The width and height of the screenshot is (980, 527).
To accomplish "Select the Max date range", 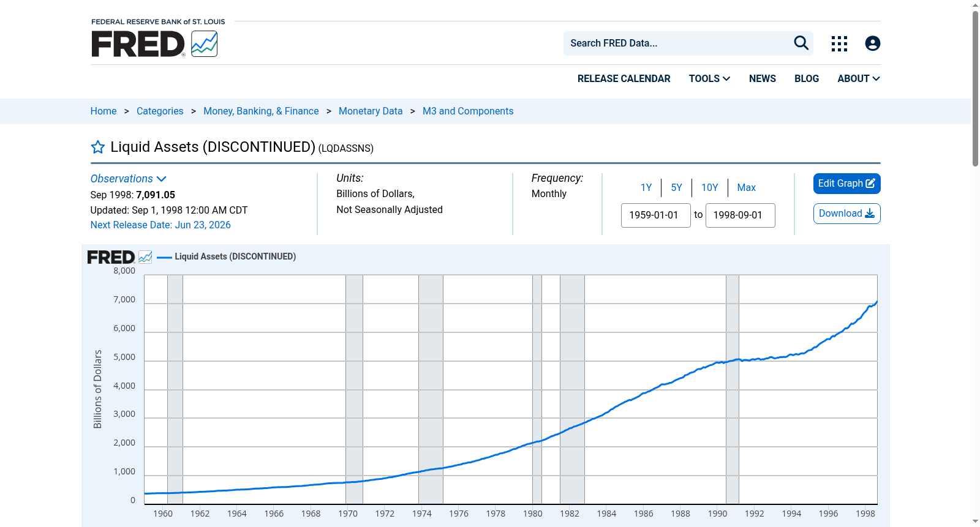I will pyautogui.click(x=746, y=187).
